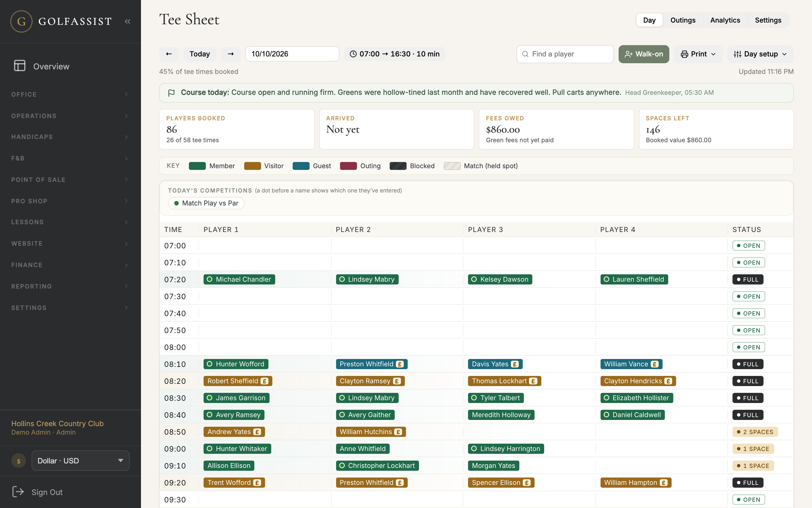Expand the Lessons menu section
Image resolution: width=812 pixels, height=508 pixels.
70,222
